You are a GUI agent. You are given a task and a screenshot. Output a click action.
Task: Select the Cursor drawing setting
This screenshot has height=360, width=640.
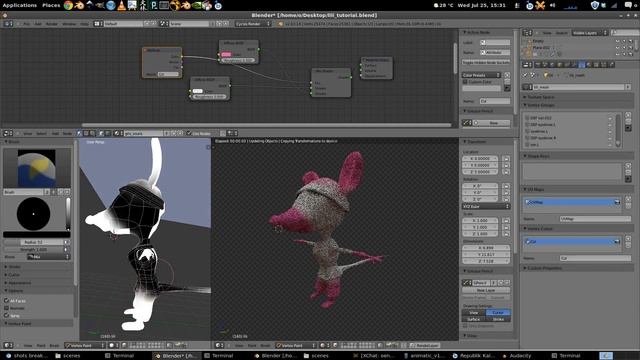coord(498,313)
